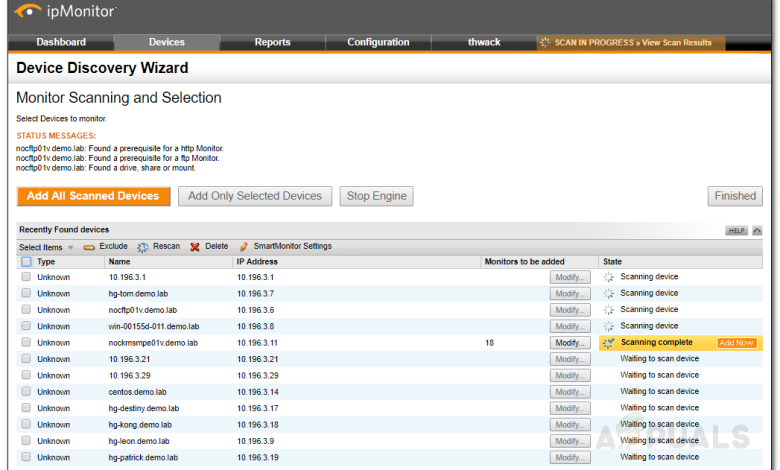Click View Scan Results link
This screenshot has width=780, height=470.
tap(677, 43)
